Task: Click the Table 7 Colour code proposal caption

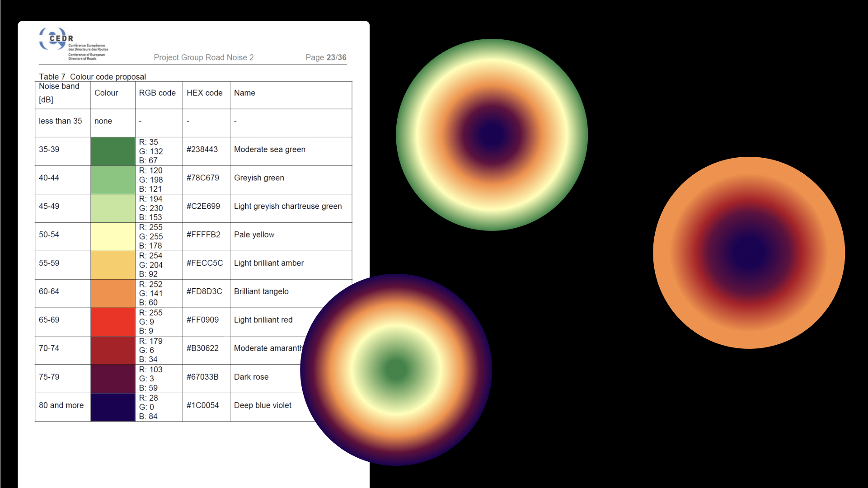Action: tap(92, 76)
